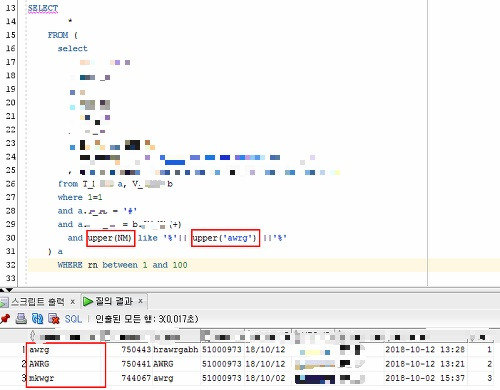Close the 스크립트 출력 tab
The width and height of the screenshot is (500, 390).
pos(73,302)
